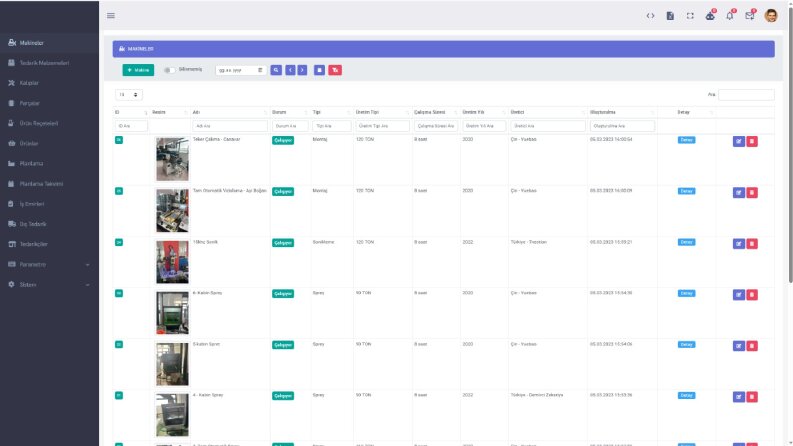
Task: Open Tedarikçiler in the sidebar
Action: (x=50, y=244)
